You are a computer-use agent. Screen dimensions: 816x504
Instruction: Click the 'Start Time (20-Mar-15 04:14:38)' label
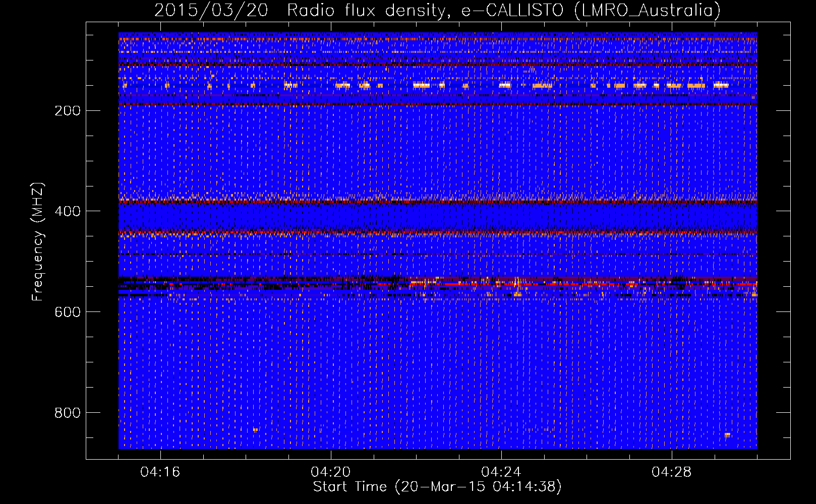click(437, 487)
